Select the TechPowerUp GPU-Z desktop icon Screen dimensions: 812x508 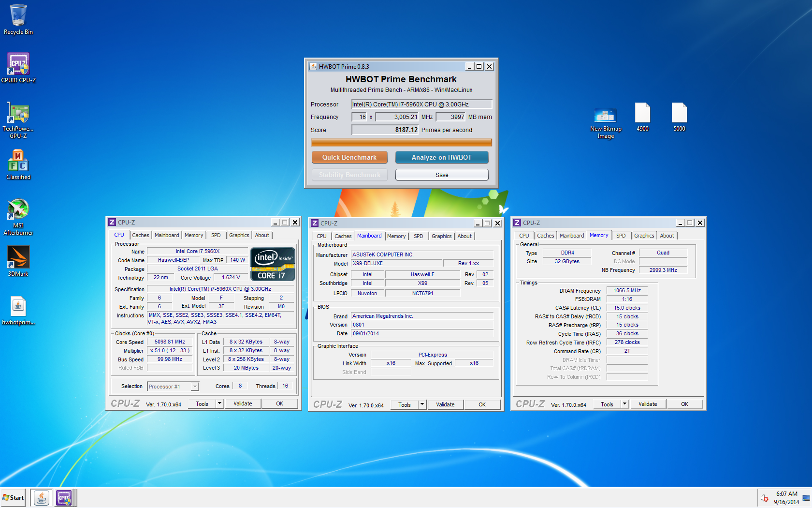18,120
